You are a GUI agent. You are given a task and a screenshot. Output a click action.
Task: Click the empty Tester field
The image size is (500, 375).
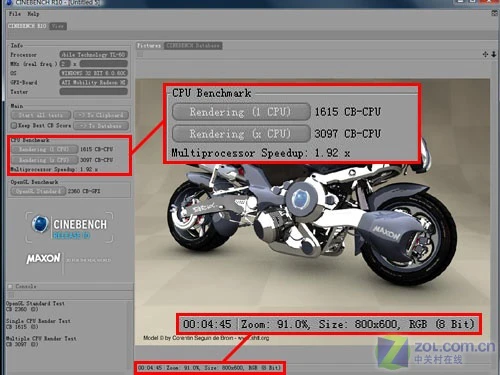pos(94,91)
